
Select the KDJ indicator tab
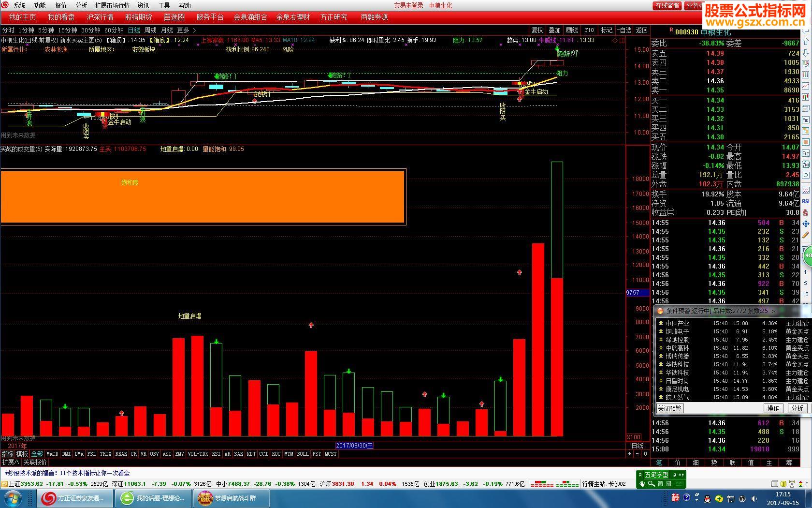[251, 454]
